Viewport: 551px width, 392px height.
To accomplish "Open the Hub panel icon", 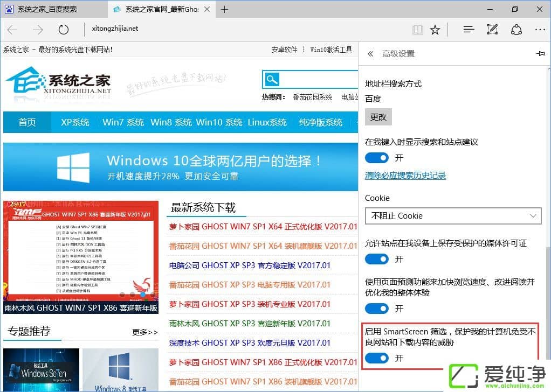I will [469, 30].
